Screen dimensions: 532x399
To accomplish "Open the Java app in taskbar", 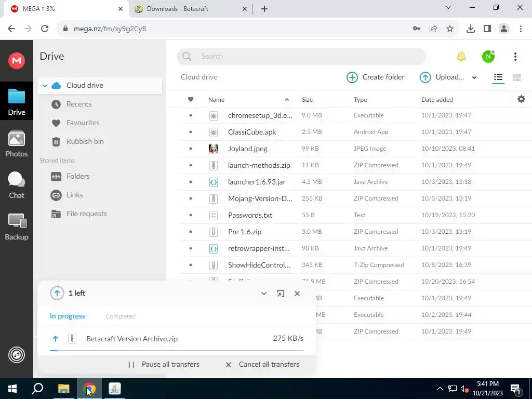I will (x=115, y=389).
